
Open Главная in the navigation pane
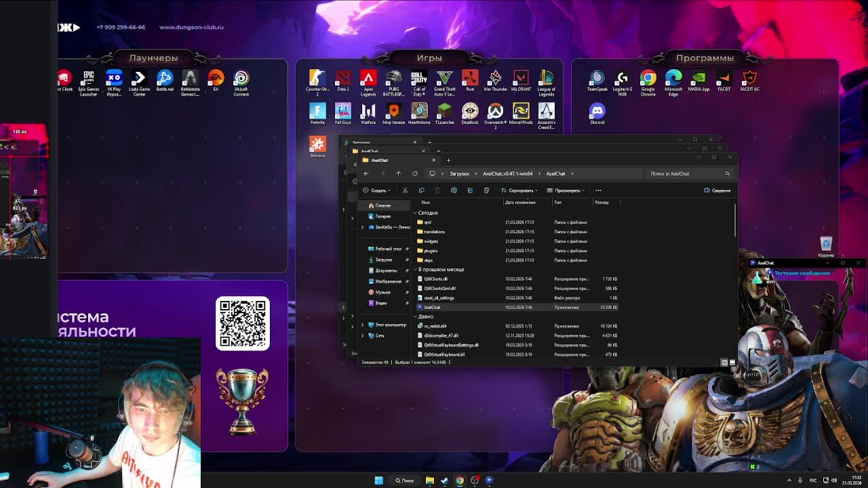pyautogui.click(x=383, y=205)
